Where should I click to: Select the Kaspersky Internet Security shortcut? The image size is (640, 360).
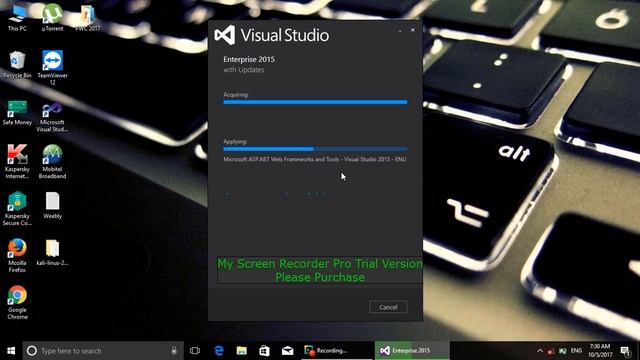click(17, 162)
